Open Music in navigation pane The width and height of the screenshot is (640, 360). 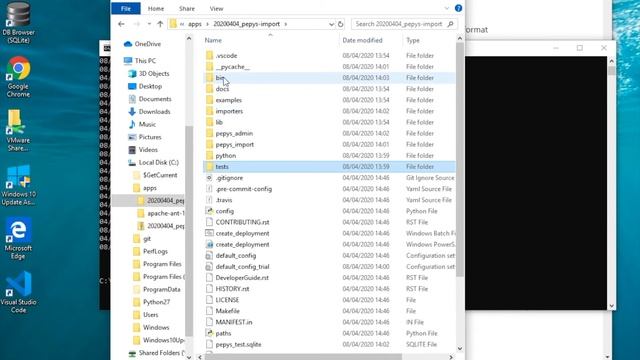coord(142,124)
